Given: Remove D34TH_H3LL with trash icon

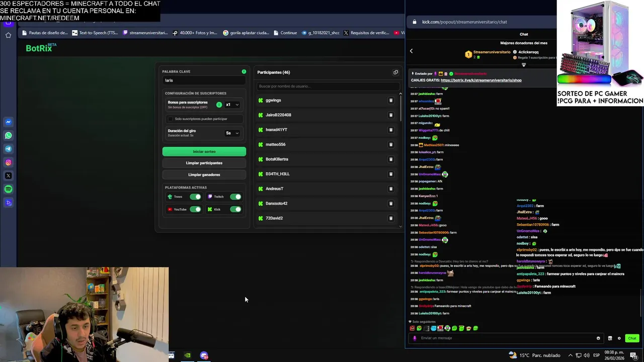Looking at the screenshot, I should click(x=391, y=174).
